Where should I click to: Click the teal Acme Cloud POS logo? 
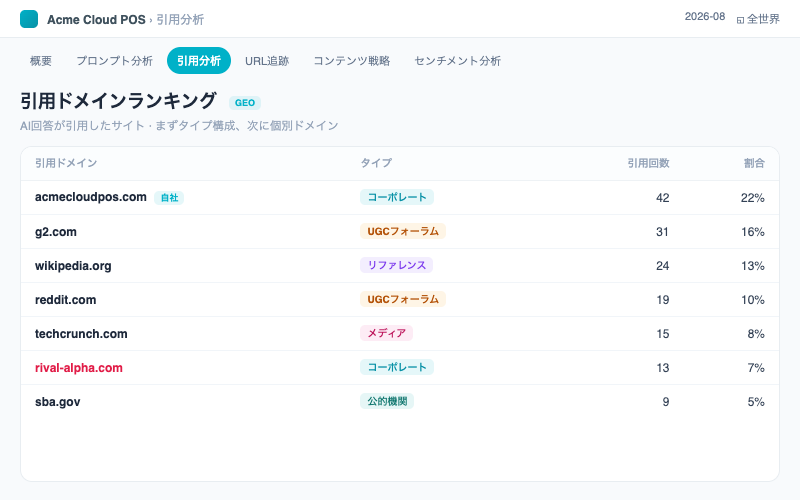point(29,19)
